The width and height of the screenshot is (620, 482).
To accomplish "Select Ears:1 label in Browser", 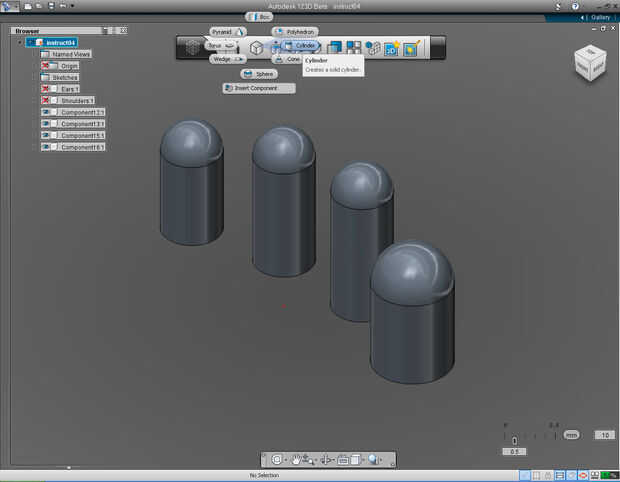I will (70, 89).
